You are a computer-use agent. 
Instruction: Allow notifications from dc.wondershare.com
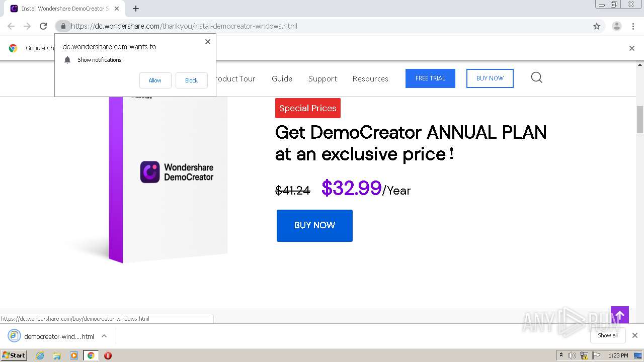(x=155, y=80)
